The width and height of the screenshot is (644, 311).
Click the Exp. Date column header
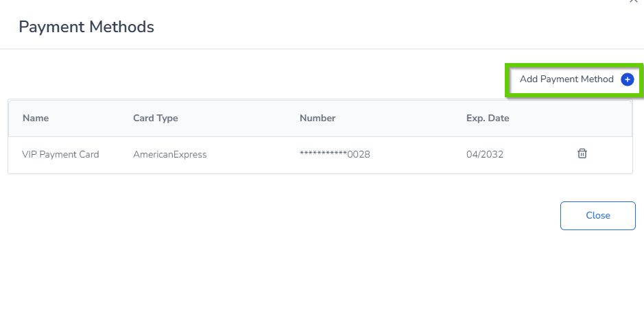coord(488,118)
